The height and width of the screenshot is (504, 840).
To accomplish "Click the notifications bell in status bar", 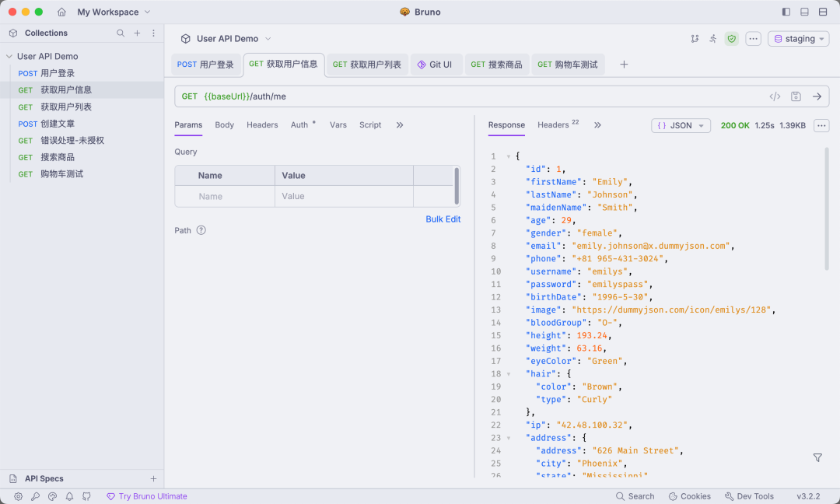I will pyautogui.click(x=69, y=496).
